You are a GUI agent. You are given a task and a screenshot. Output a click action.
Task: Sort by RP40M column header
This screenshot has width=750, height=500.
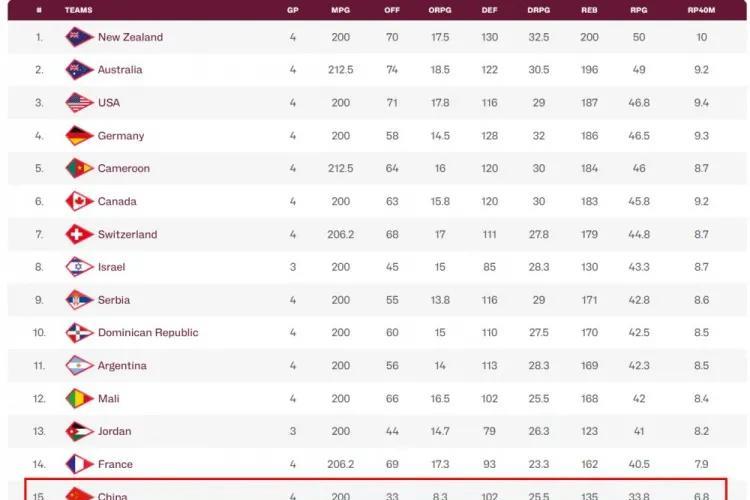pyautogui.click(x=701, y=10)
